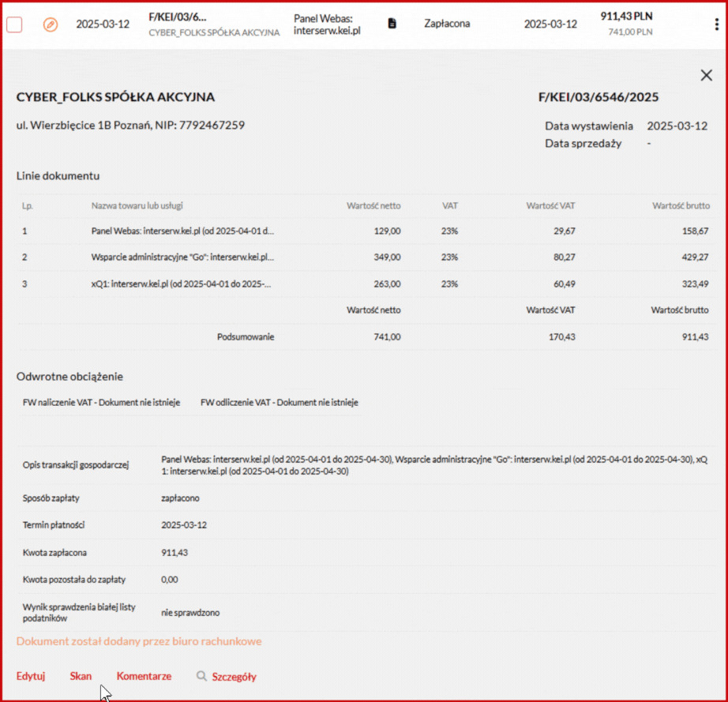
Task: Click the Linie dokumentu section heading
Action: 58,176
